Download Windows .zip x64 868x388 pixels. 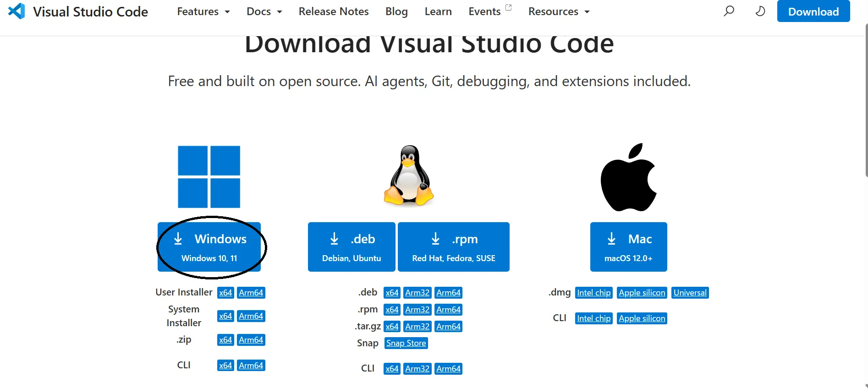pos(225,340)
